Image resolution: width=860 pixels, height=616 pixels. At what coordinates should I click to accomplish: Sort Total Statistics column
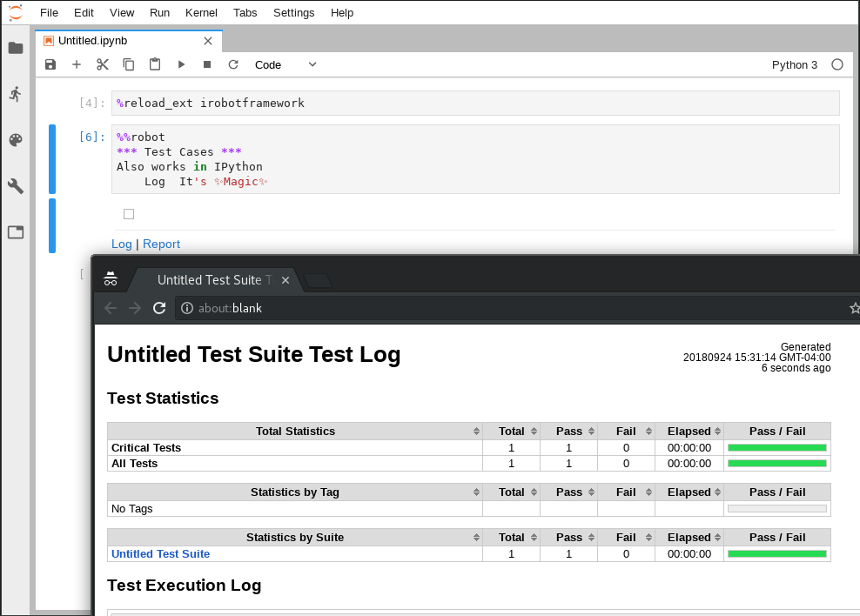coord(295,432)
